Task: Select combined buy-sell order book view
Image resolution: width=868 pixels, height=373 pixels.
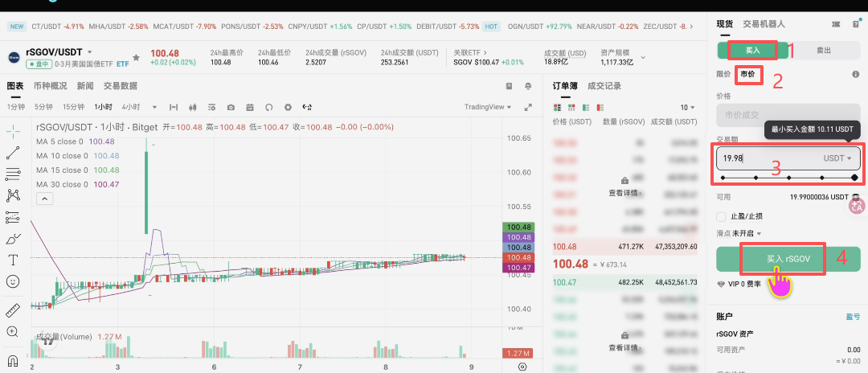Action: point(557,108)
